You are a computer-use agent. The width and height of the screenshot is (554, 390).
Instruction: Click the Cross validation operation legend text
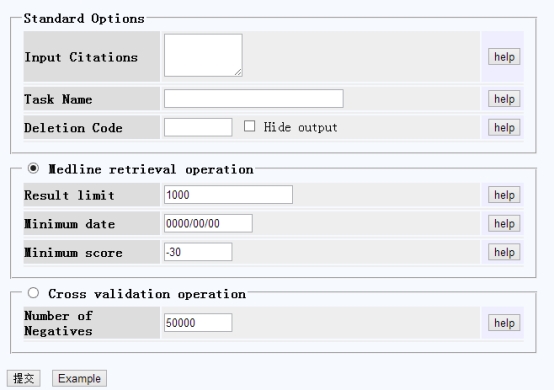(147, 294)
